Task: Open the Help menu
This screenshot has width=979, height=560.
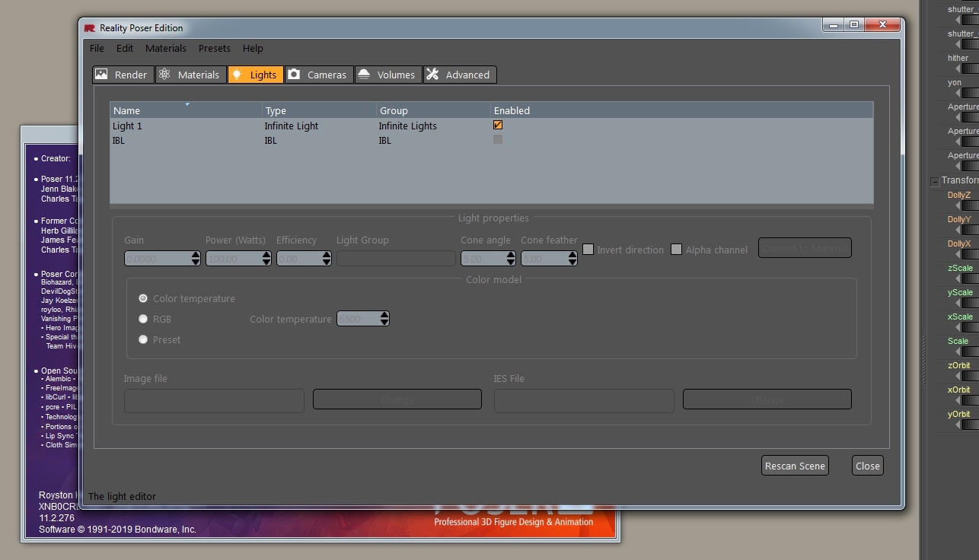Action: tap(253, 48)
